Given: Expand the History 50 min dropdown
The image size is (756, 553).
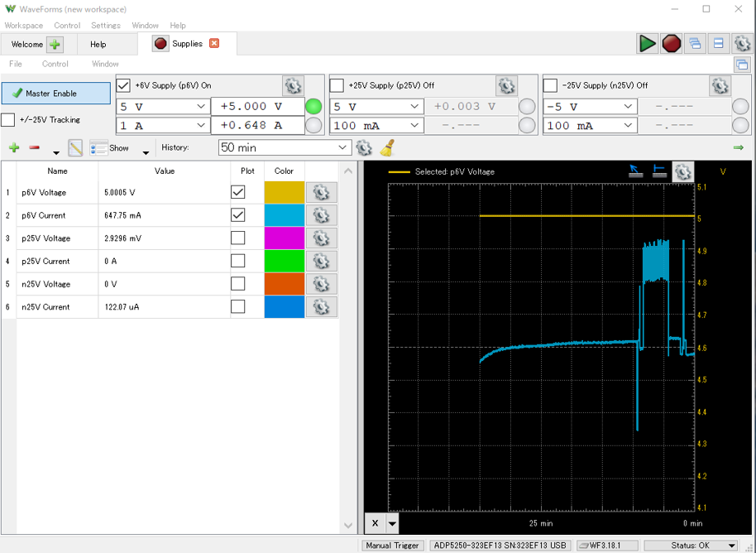Looking at the screenshot, I should pos(285,147).
